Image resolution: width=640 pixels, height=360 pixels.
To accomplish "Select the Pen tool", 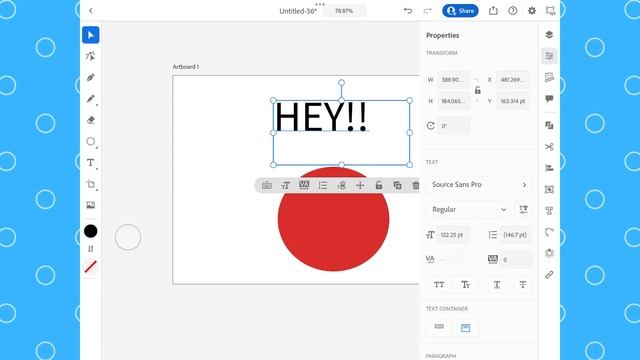I will pos(91,77).
